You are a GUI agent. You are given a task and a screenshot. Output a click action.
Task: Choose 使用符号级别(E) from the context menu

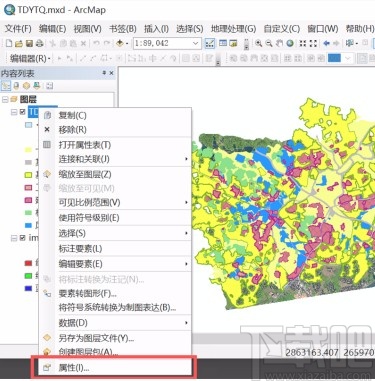(x=115, y=218)
